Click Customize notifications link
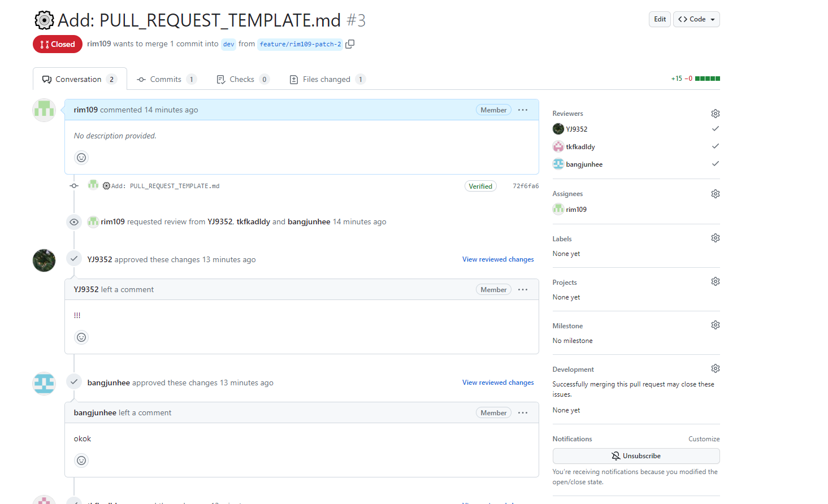The image size is (828, 504). click(x=704, y=439)
